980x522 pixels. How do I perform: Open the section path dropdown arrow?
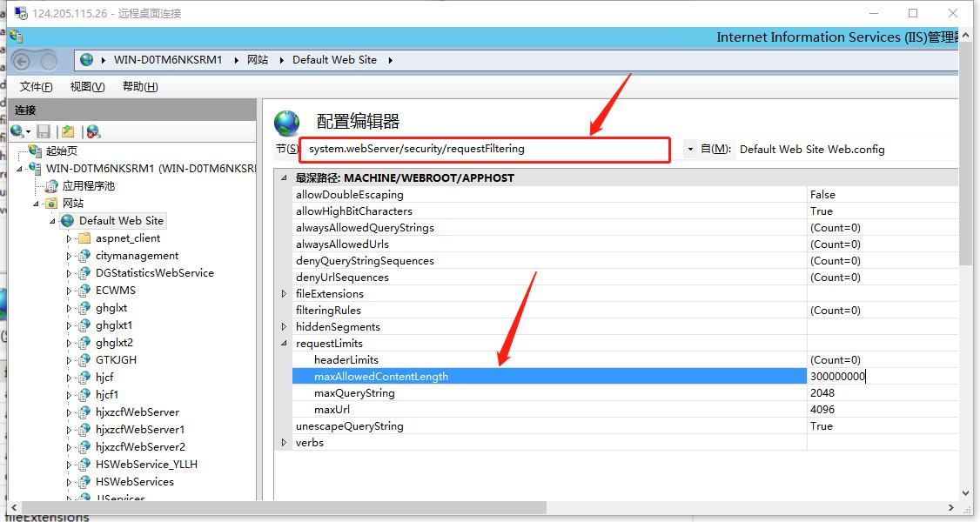[690, 150]
